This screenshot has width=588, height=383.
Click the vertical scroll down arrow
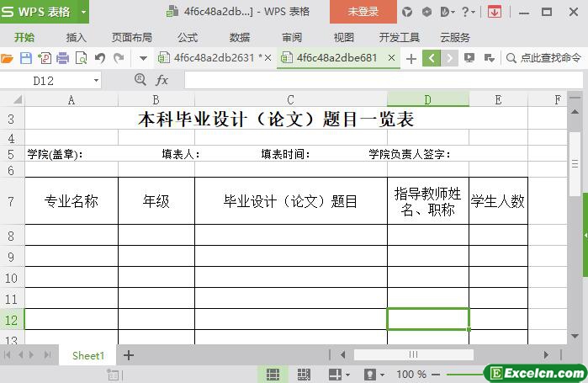tap(575, 336)
